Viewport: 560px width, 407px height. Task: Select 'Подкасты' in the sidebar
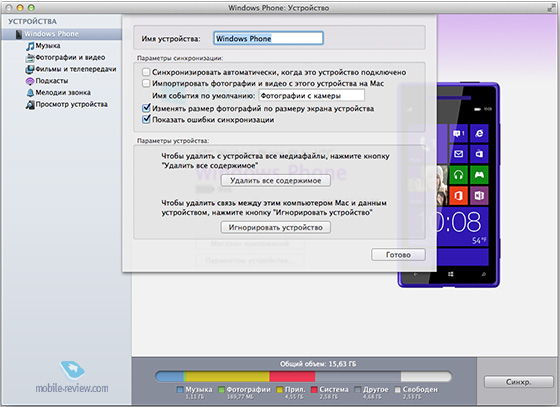(x=52, y=81)
